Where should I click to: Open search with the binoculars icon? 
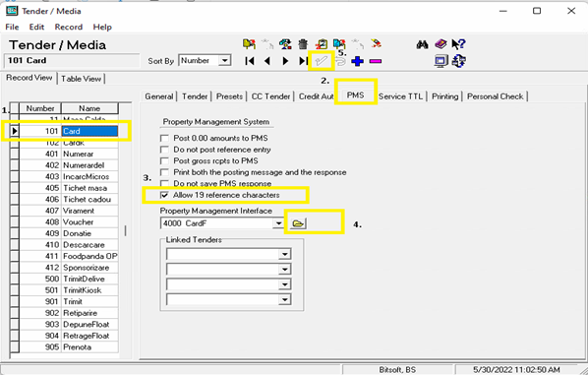(422, 44)
